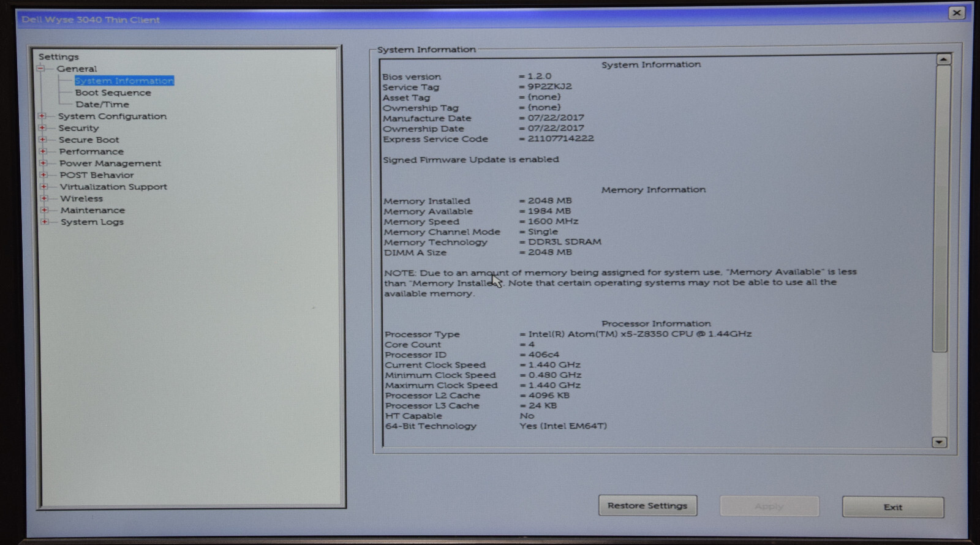Expand the Performance plus icon
Viewport: 980px width, 545px height.
(43, 151)
